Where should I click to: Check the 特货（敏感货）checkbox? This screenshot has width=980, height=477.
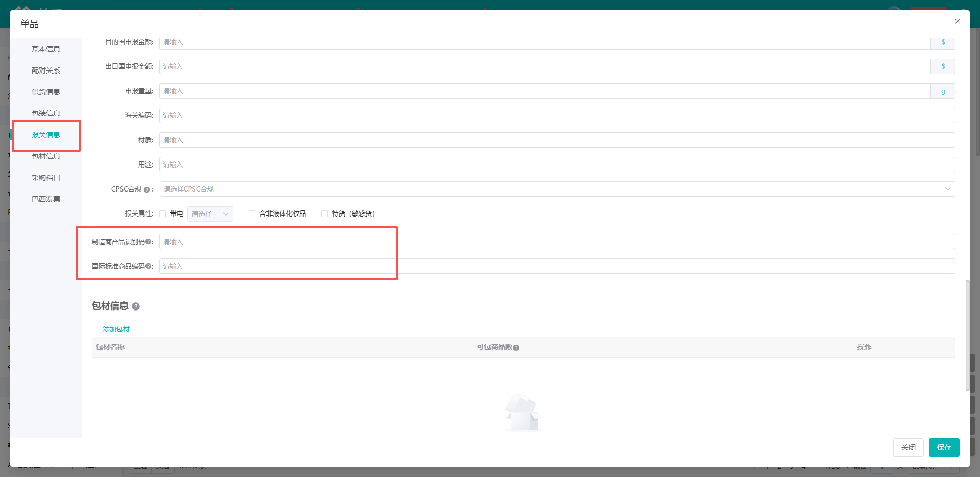click(x=324, y=214)
